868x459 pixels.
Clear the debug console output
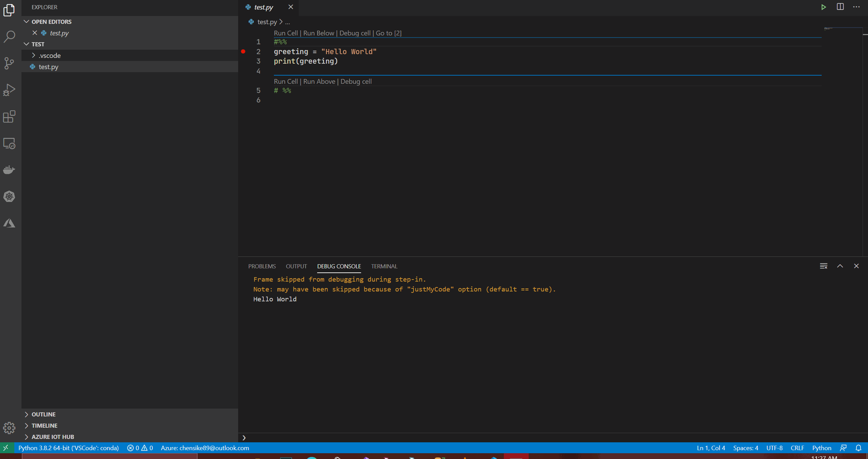pos(823,266)
